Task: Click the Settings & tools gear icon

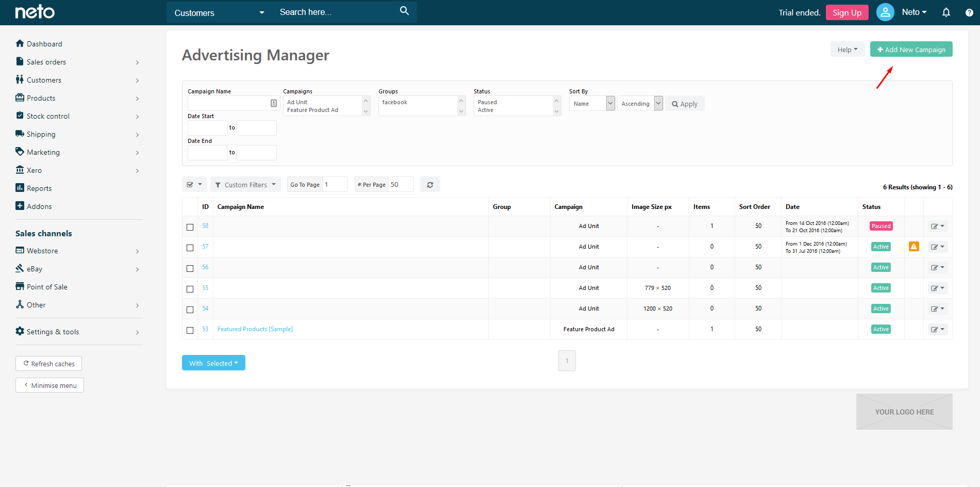Action: pos(20,331)
